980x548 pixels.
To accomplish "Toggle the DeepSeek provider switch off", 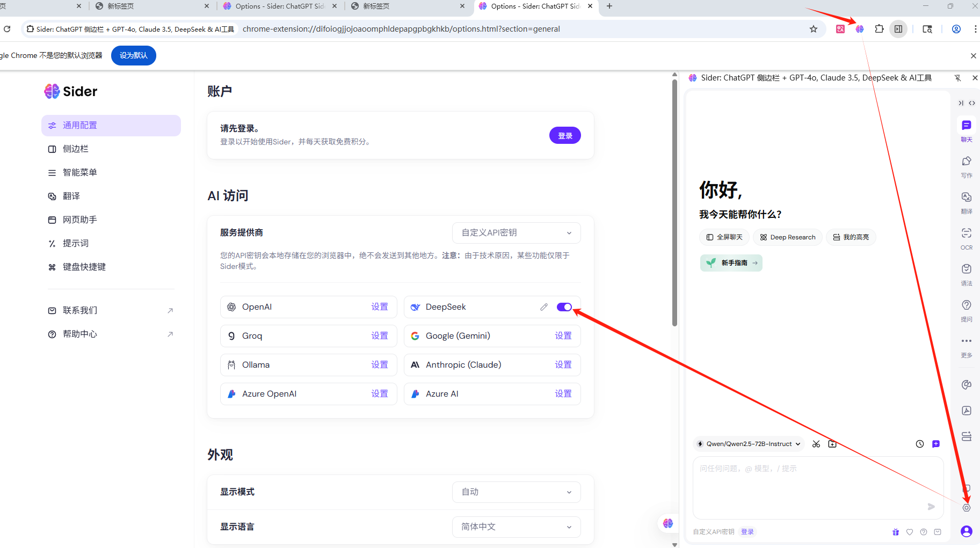I will (564, 307).
